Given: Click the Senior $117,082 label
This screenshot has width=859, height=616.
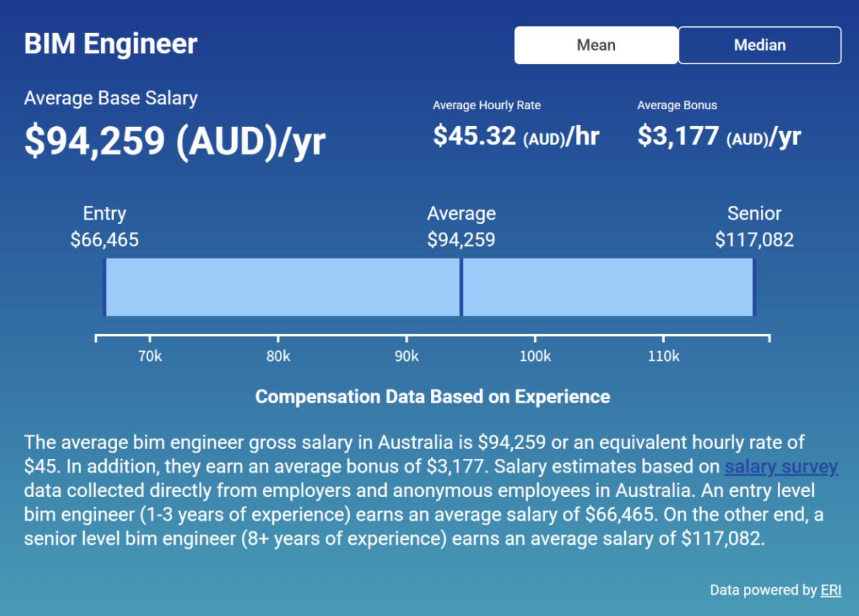Looking at the screenshot, I should click(754, 240).
